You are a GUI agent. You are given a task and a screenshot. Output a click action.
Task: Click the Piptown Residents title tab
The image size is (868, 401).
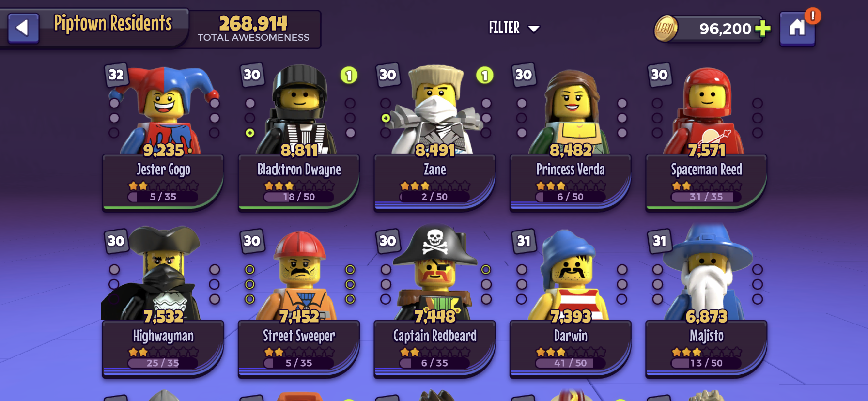[x=113, y=23]
